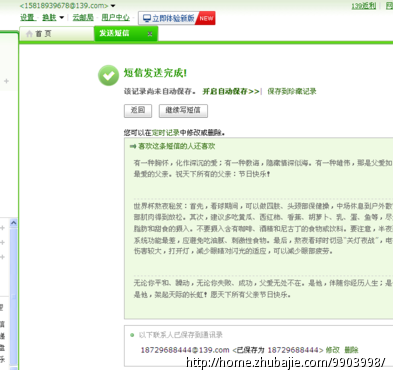
Task: Click the monitor icon in 立即体验新版 button
Action: coord(147,18)
